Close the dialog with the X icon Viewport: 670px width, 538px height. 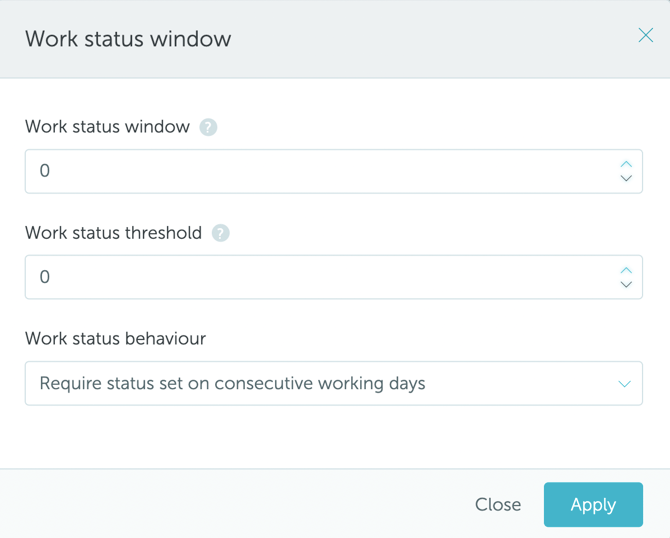coord(646,36)
